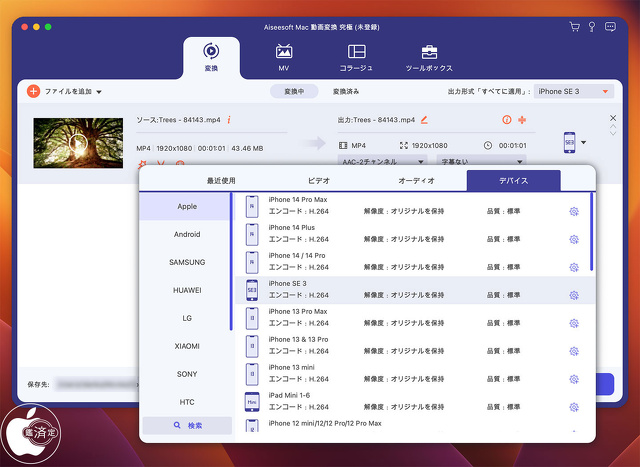Image resolution: width=640 pixels, height=467 pixels.
Task: Select the オーディオ tab
Action: pyautogui.click(x=416, y=180)
